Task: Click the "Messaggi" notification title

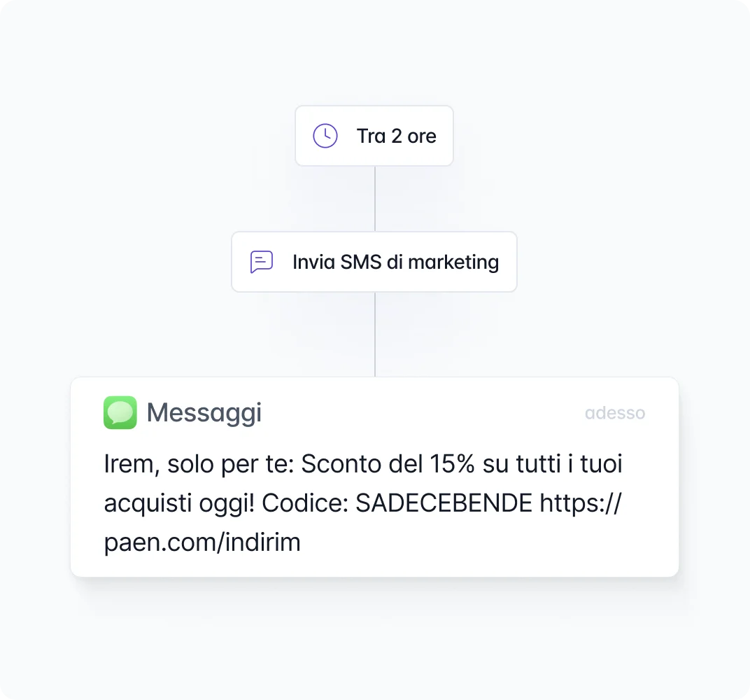Action: click(x=204, y=413)
